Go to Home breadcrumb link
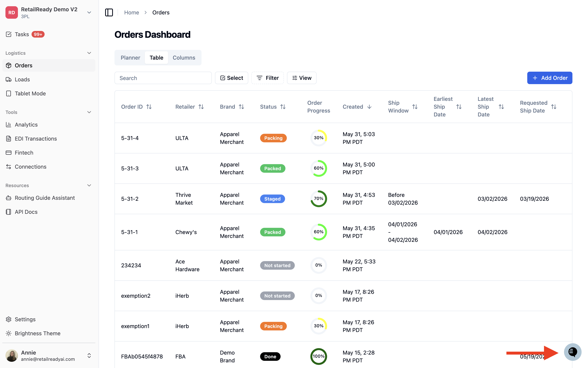This screenshot has height=368, width=588. coord(131,12)
